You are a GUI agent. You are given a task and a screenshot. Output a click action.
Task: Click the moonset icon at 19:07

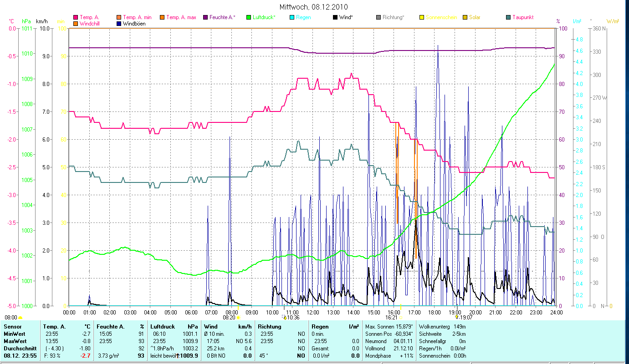pos(457,317)
